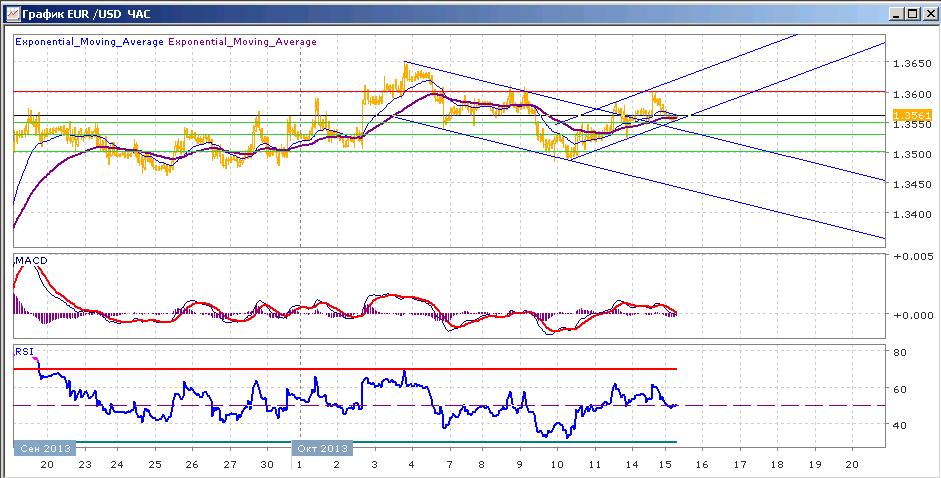Click the date label 1 on time axis
The image size is (941, 478).
[x=299, y=465]
